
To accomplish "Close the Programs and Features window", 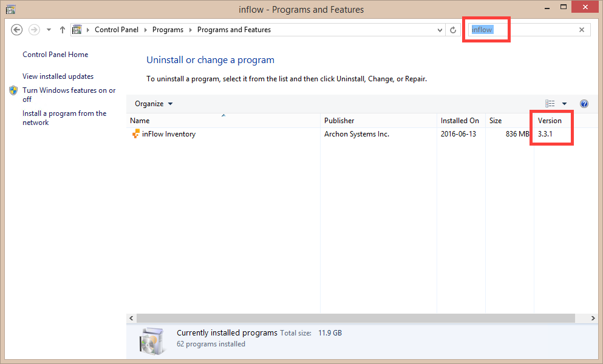I will (x=585, y=7).
